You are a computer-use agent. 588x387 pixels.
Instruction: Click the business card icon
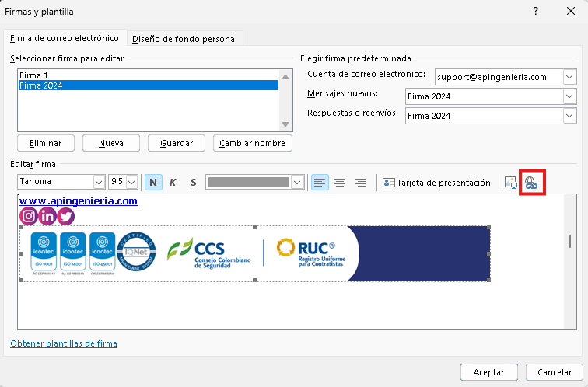(x=388, y=183)
